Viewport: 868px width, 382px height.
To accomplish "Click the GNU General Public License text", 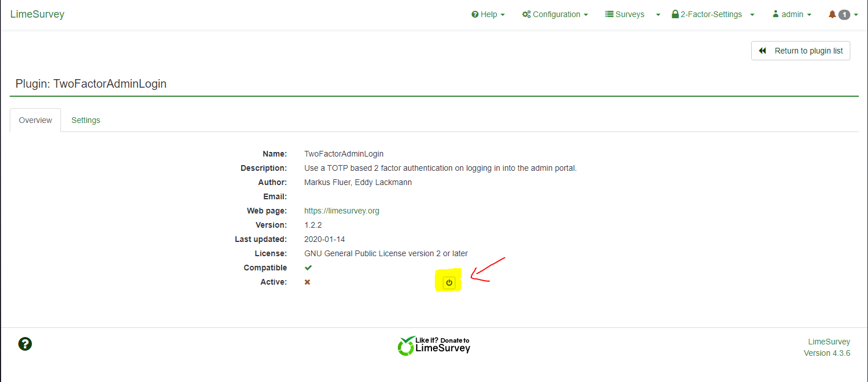I will click(386, 253).
